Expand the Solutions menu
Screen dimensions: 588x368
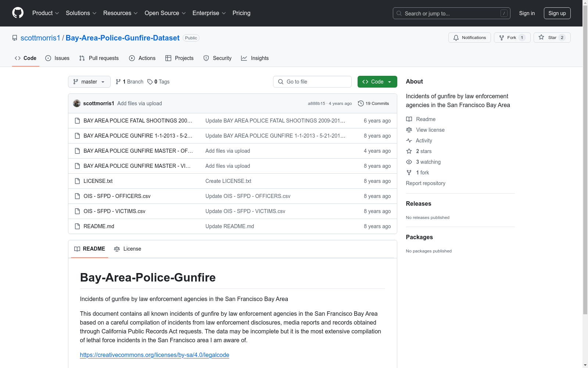pos(81,13)
